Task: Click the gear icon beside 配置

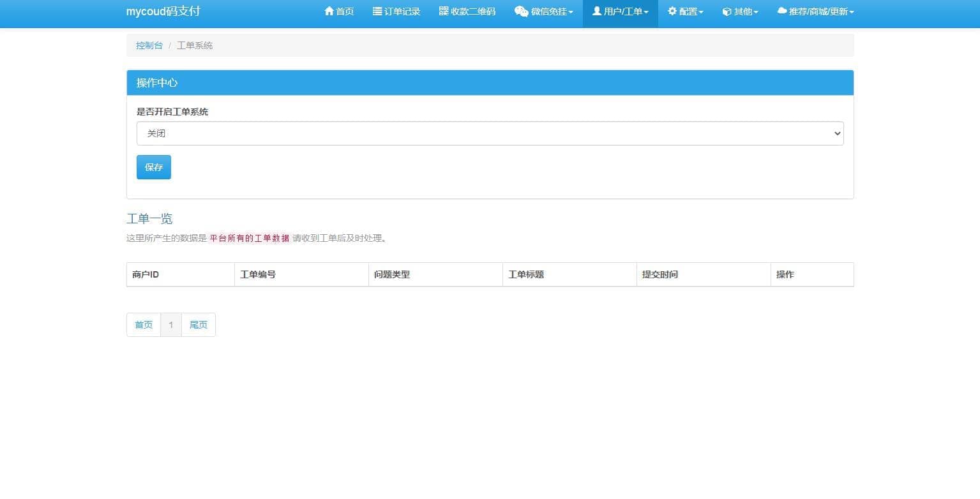Action: pos(672,11)
